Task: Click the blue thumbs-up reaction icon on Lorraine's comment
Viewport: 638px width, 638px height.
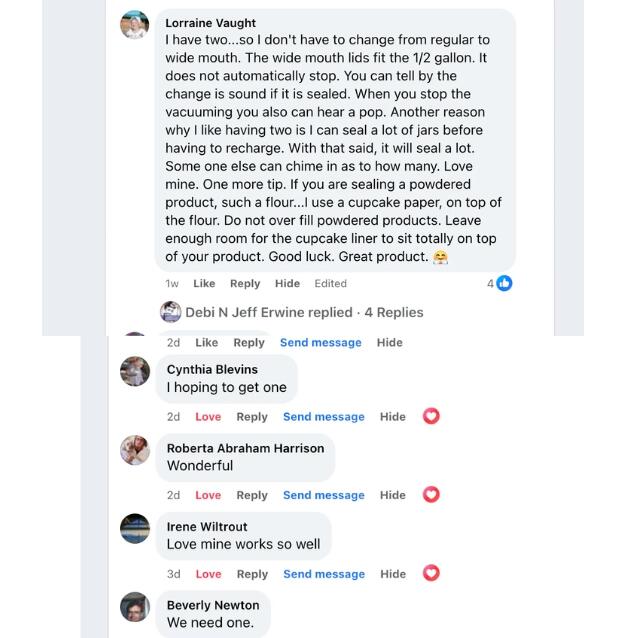Action: (x=504, y=283)
